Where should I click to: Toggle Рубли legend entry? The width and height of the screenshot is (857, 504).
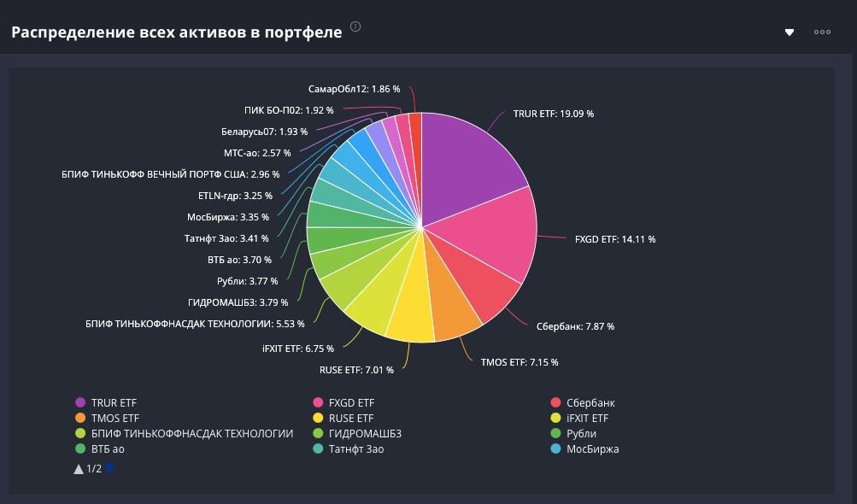[573, 433]
